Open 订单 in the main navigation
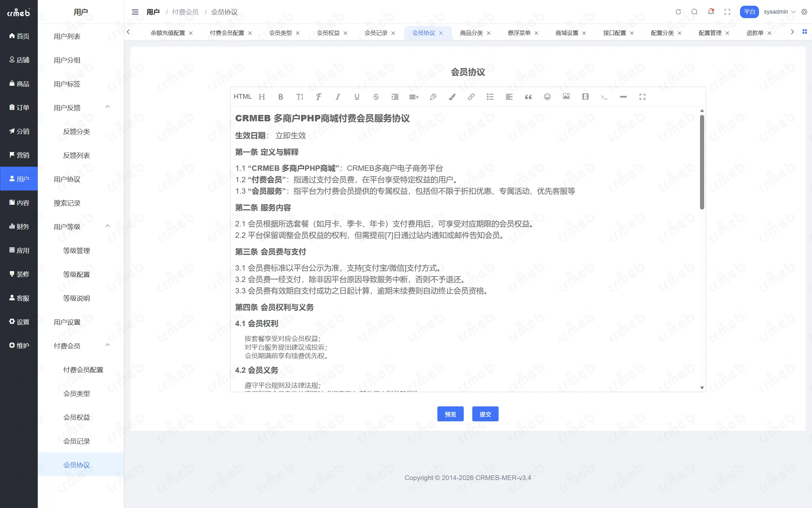Screen dimensions: 812x508 (19, 108)
